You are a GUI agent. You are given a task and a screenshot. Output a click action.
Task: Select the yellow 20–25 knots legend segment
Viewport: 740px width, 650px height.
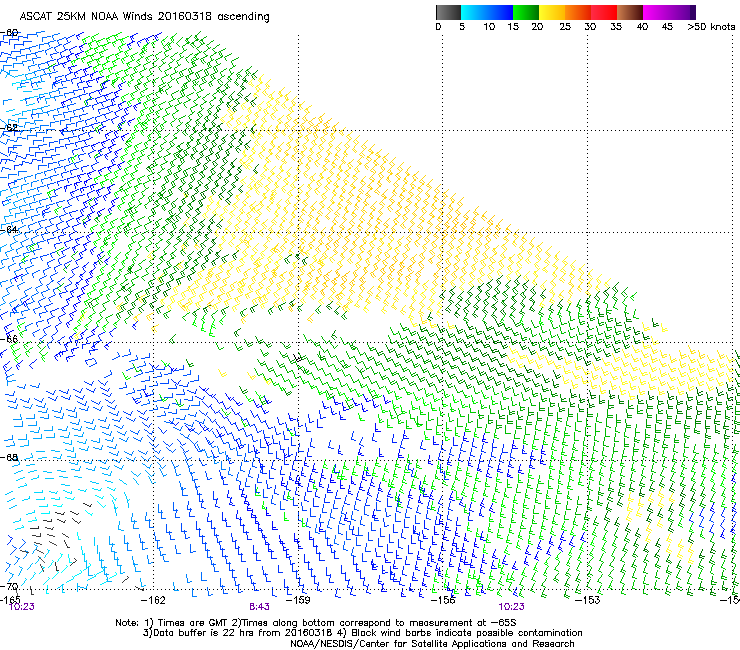click(x=552, y=12)
